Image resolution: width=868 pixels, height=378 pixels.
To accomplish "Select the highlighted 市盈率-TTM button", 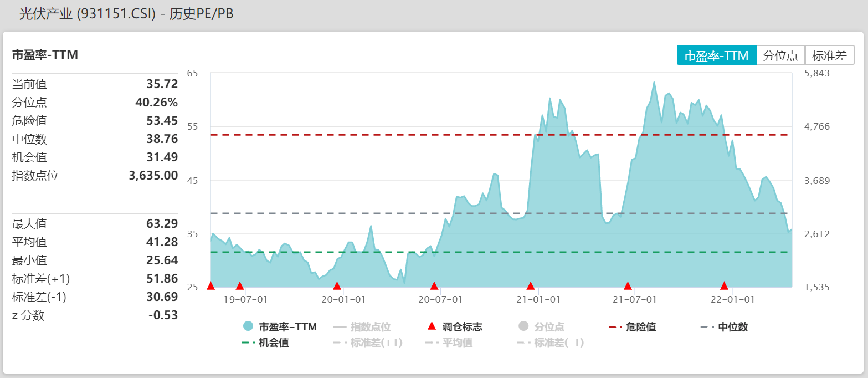I will pos(716,55).
